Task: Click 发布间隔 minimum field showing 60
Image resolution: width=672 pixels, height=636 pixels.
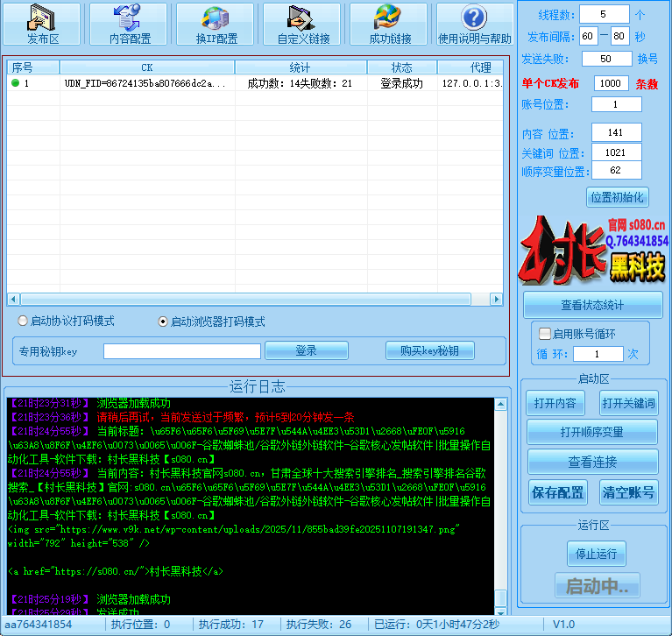Action: [588, 36]
